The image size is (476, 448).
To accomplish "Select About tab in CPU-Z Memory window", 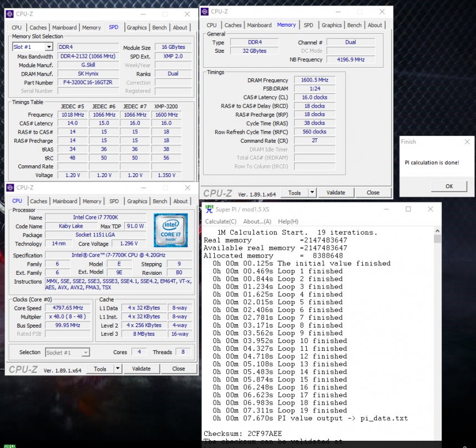I will [x=375, y=25].
